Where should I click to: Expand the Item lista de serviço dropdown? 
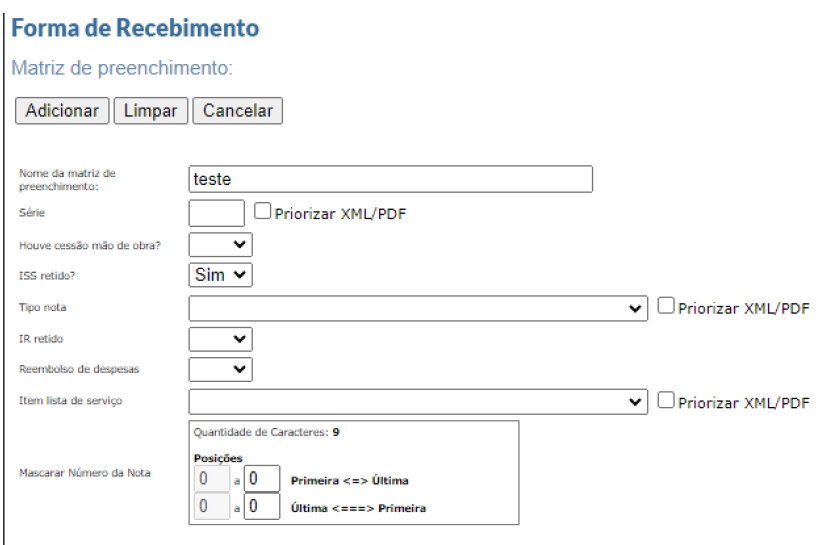[419, 402]
